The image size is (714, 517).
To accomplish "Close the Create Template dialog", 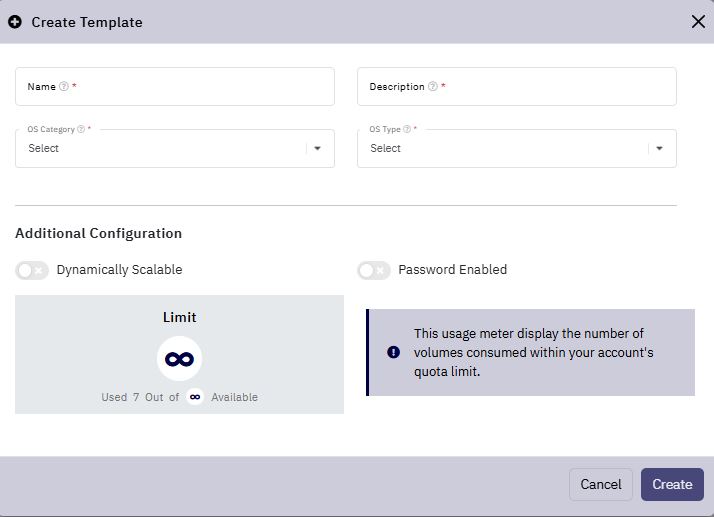I will [x=698, y=21].
